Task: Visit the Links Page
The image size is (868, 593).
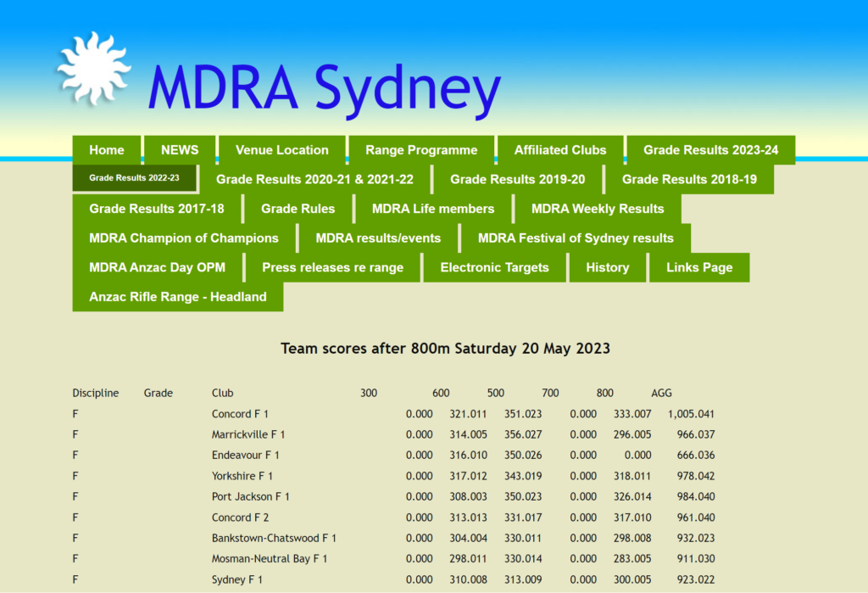Action: pos(699,268)
